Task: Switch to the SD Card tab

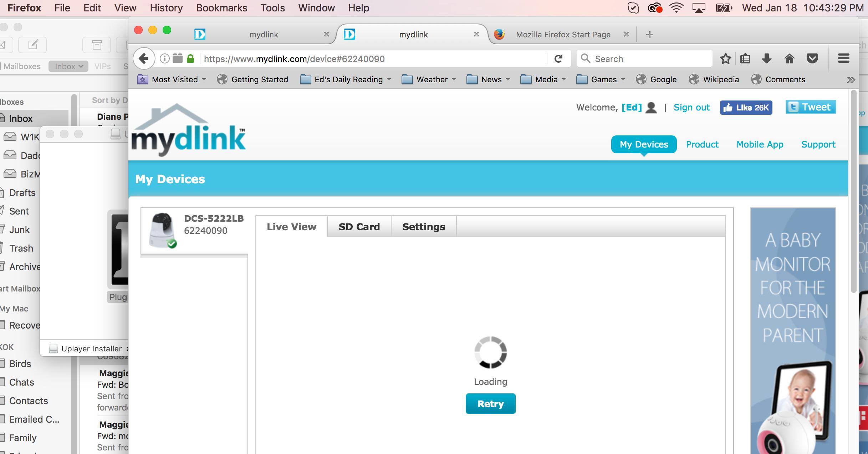Action: (359, 227)
